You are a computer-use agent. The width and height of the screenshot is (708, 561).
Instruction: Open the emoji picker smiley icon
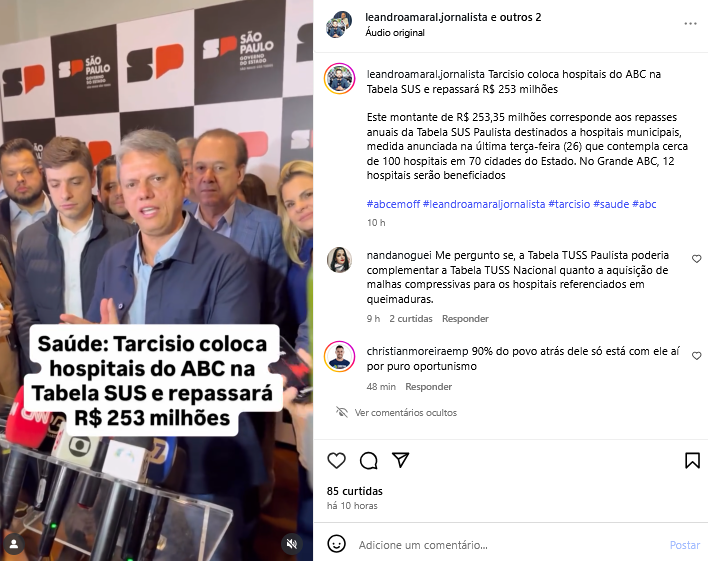click(336, 544)
